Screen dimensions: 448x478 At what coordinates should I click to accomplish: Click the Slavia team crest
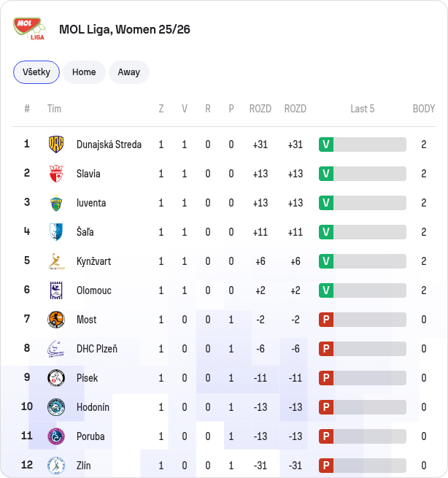56,174
